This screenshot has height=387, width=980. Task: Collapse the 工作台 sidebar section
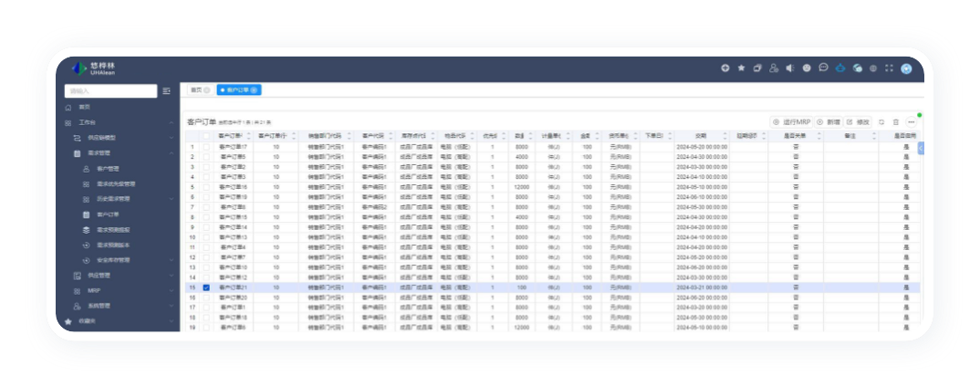pyautogui.click(x=172, y=123)
